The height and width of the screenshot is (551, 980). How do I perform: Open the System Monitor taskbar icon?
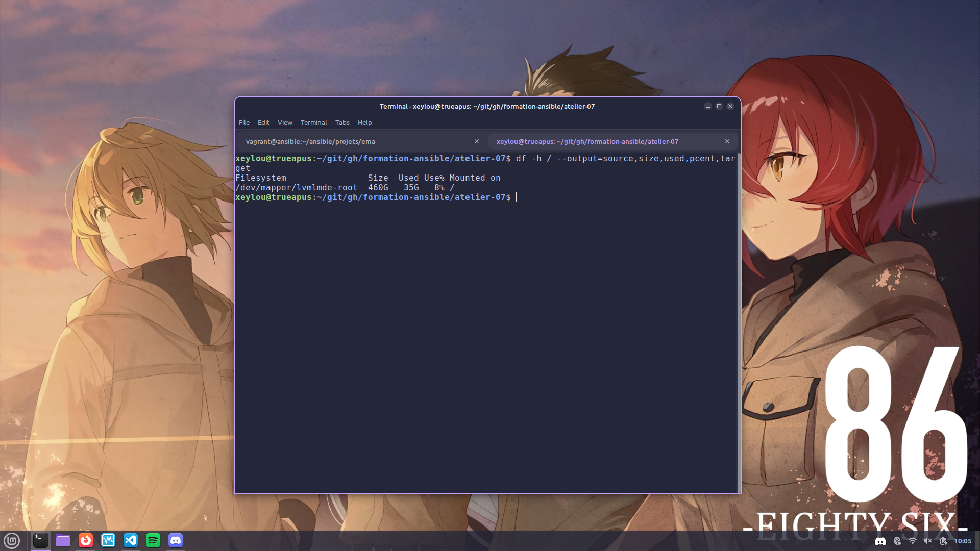click(x=108, y=540)
